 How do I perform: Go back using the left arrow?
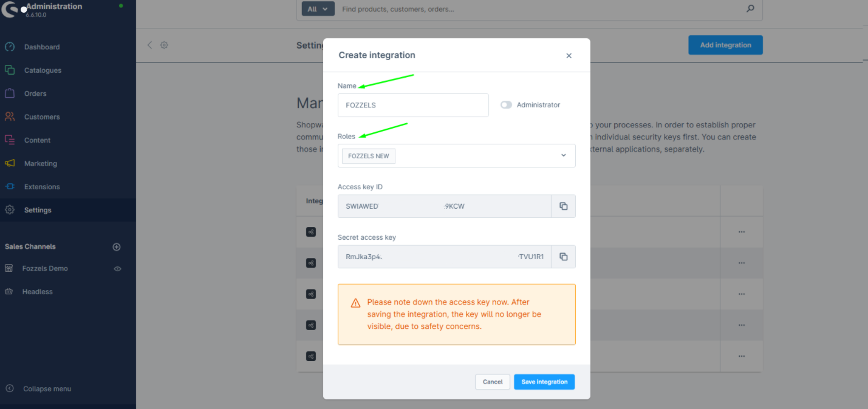pyautogui.click(x=149, y=45)
